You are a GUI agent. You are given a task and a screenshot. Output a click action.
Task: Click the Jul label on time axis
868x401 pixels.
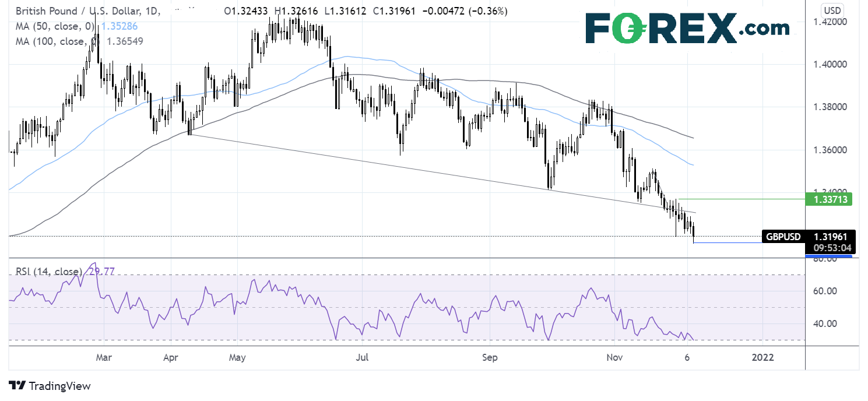(x=363, y=357)
